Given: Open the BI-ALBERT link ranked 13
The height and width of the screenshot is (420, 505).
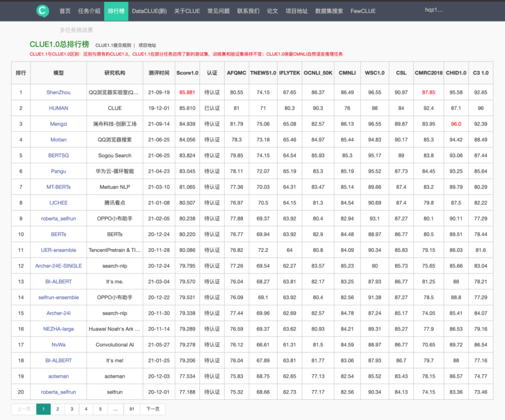Looking at the screenshot, I should (x=58, y=282).
